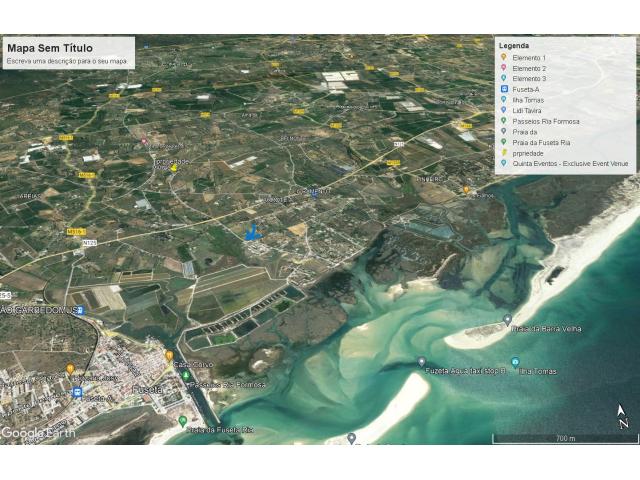Select the legend entry reading only 'Praia da'
This screenshot has height=480, width=640.
[524, 132]
